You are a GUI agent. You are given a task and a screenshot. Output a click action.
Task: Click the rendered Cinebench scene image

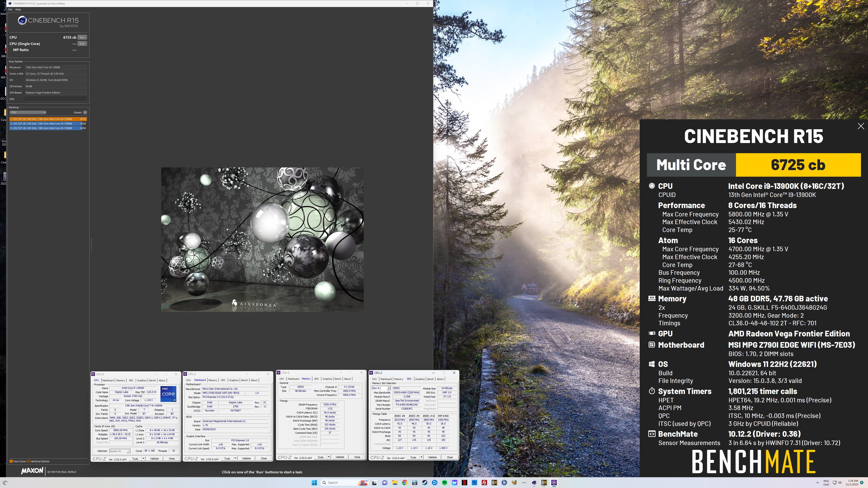coord(262,239)
